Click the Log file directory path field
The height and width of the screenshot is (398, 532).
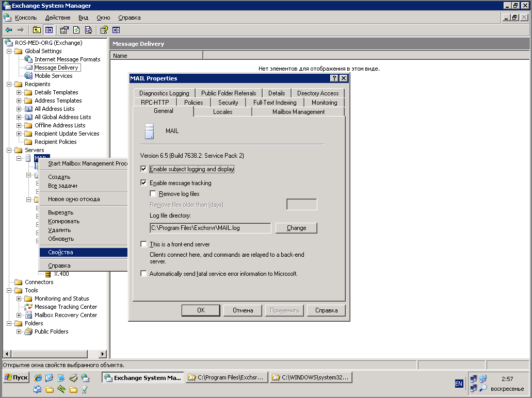[211, 228]
